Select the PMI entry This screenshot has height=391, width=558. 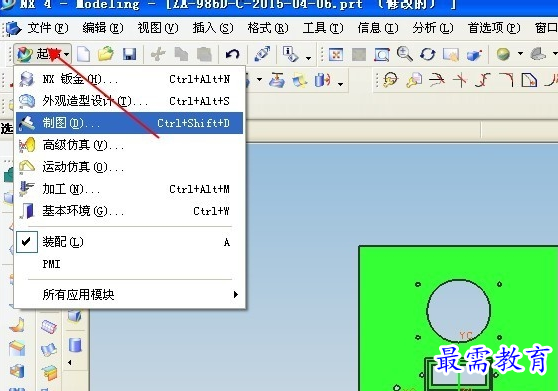pos(51,264)
